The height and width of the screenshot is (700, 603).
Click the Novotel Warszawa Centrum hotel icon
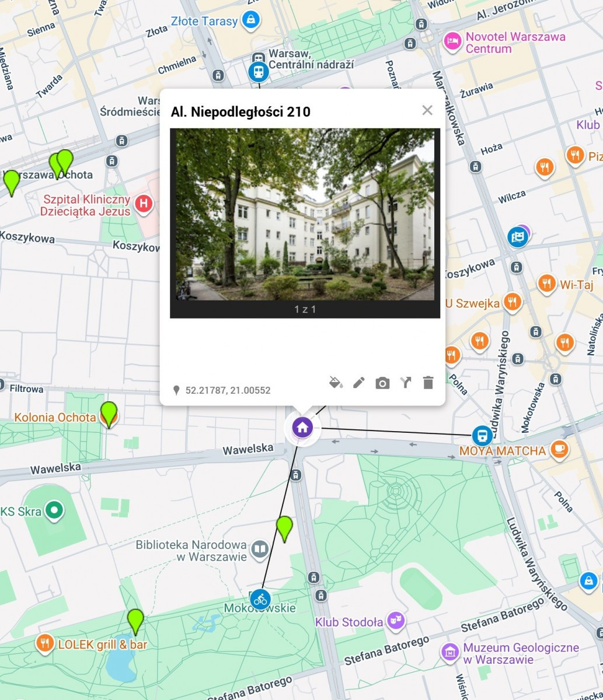pos(452,41)
